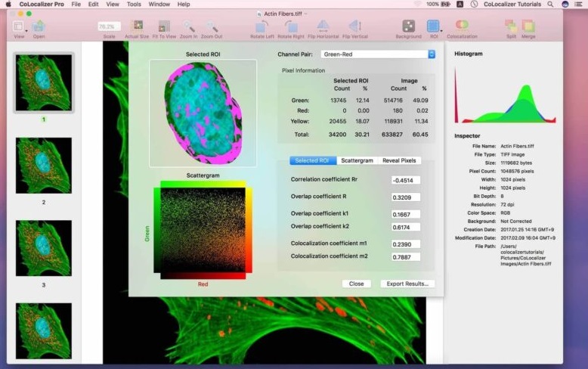Click the Colocalization coefficient m1 value field
588x369 pixels.
tap(405, 244)
